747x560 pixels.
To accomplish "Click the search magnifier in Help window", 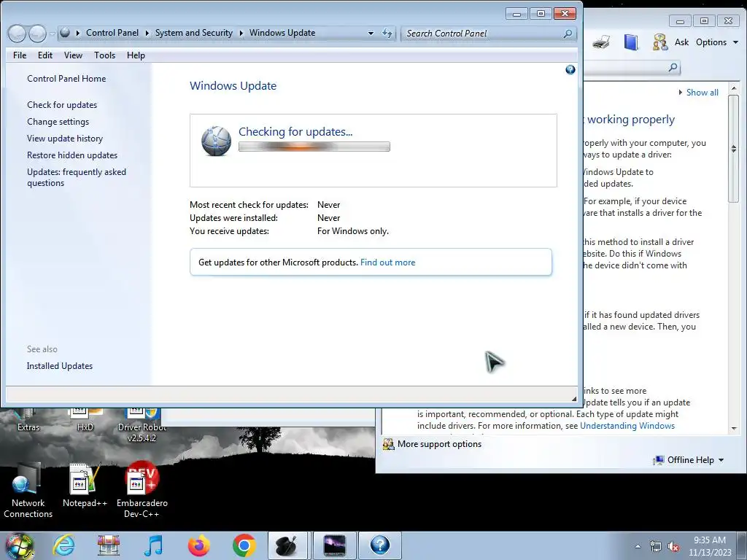I will (673, 68).
